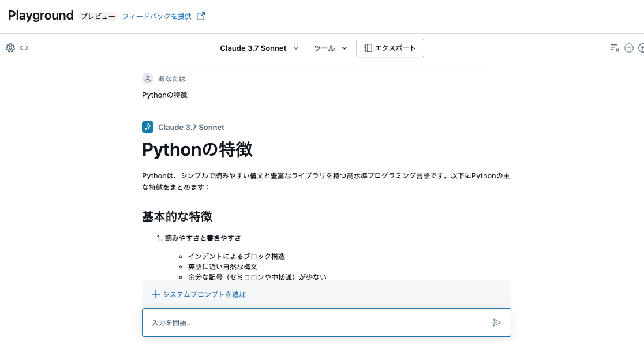This screenshot has height=341, width=644.
Task: Click the エクスポート button
Action: pos(390,48)
